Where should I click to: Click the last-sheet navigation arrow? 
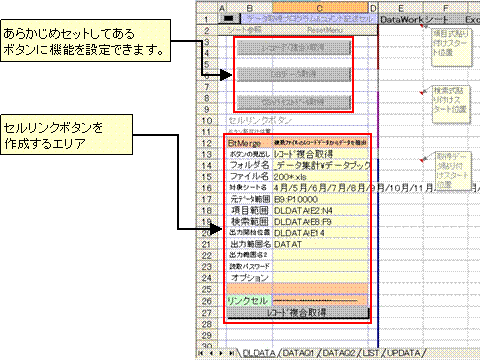(x=231, y=353)
